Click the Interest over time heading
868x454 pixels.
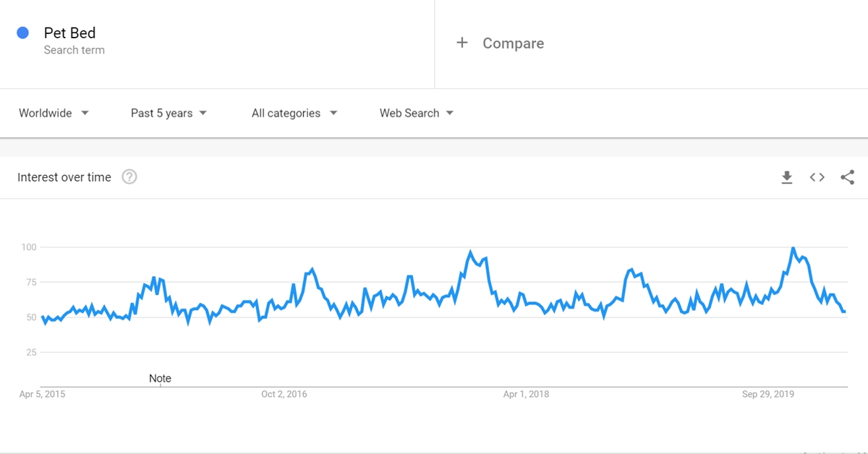point(64,177)
